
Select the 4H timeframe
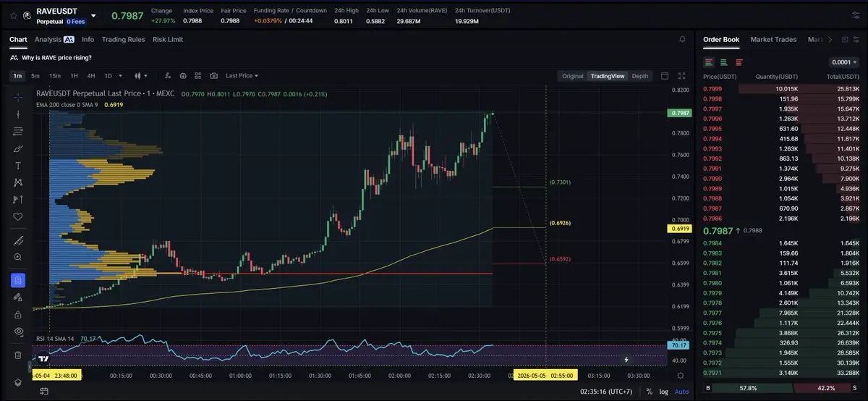pos(91,75)
